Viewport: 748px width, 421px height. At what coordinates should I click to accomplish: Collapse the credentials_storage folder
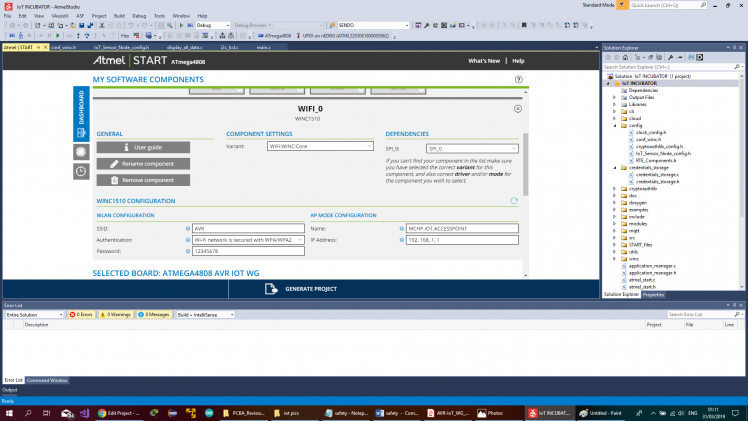pyautogui.click(x=614, y=167)
